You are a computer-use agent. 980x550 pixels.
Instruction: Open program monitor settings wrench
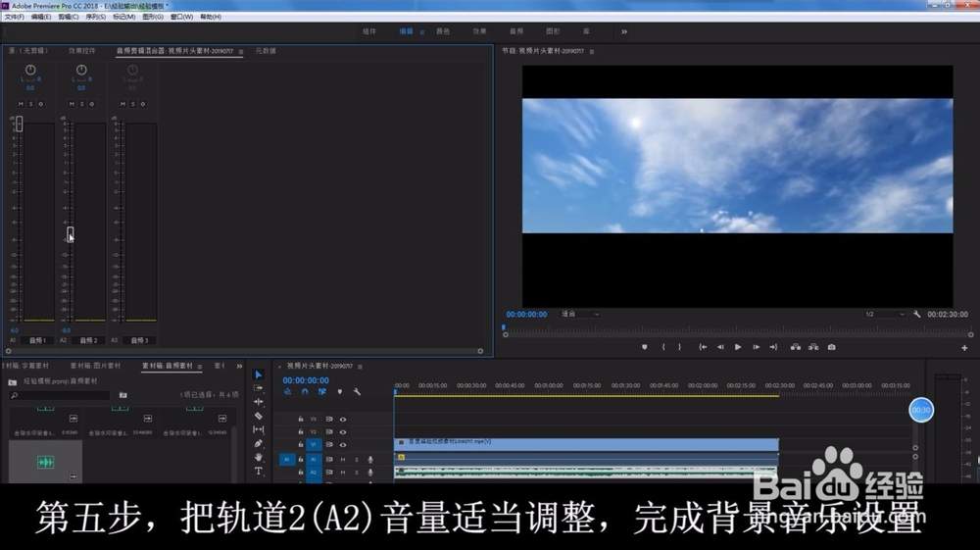point(917,315)
